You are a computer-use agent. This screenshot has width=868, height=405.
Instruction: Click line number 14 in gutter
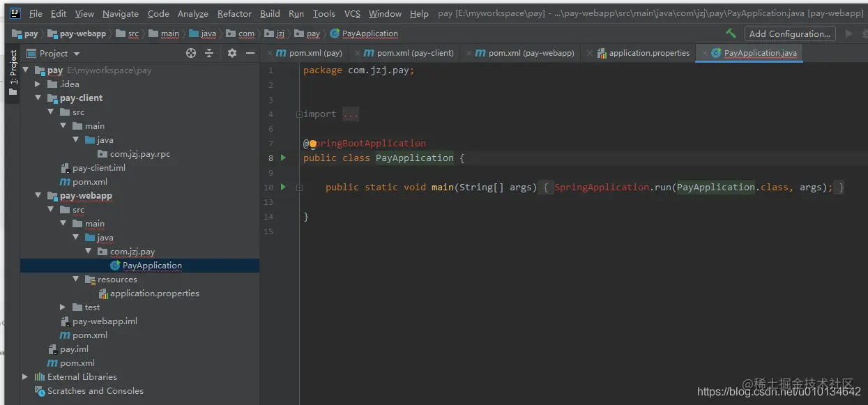pos(268,217)
